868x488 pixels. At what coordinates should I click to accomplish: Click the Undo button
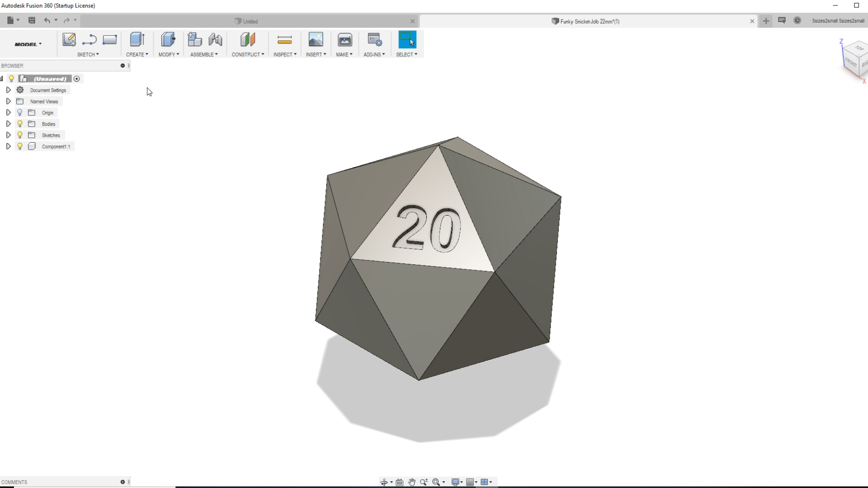coord(47,20)
